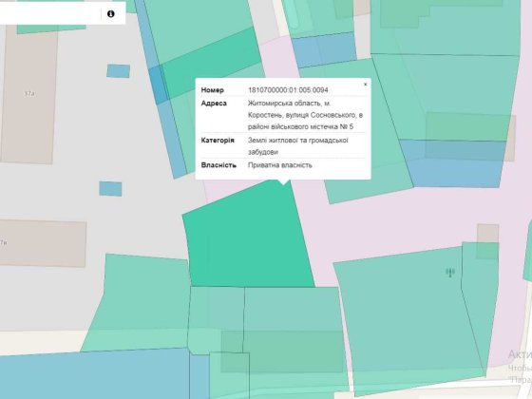Click the Адреса label in popup
The height and width of the screenshot is (399, 532).
click(x=214, y=104)
